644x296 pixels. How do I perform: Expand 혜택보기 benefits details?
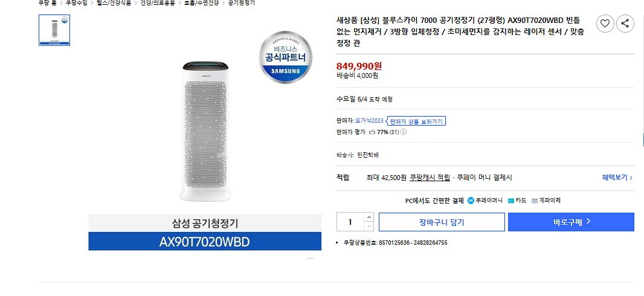[x=617, y=178]
